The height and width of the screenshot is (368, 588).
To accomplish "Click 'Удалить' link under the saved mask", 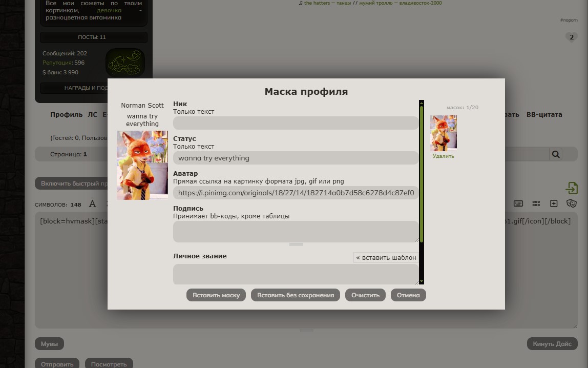I will tap(443, 156).
